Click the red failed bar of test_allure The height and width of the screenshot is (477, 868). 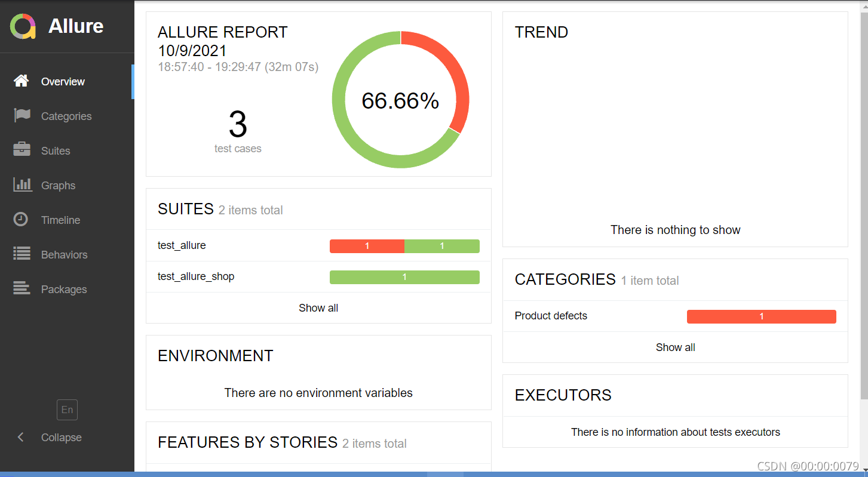click(x=367, y=246)
